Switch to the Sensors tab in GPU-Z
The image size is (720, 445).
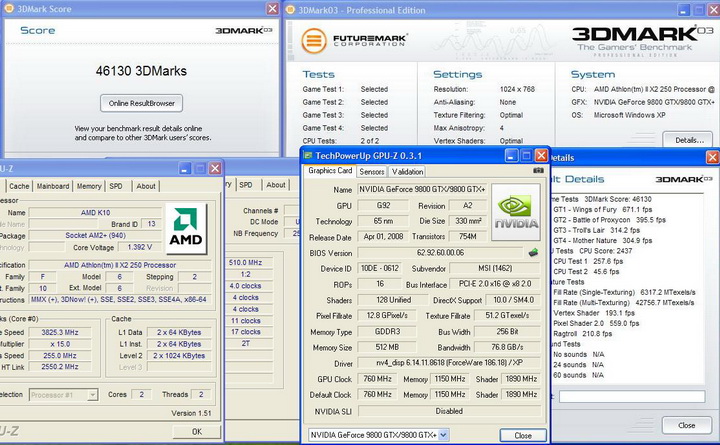pos(371,171)
